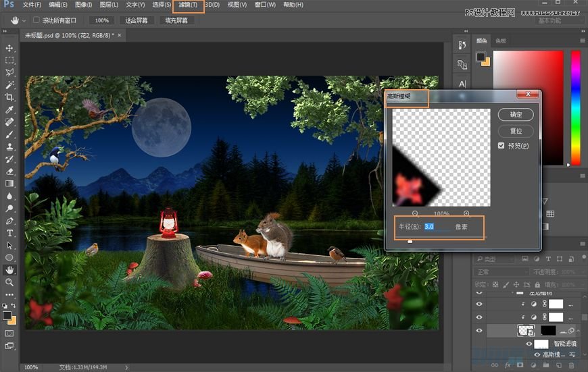Click zoom-out icon in Gaussian Blur preview
The height and width of the screenshot is (372, 588).
tap(414, 213)
